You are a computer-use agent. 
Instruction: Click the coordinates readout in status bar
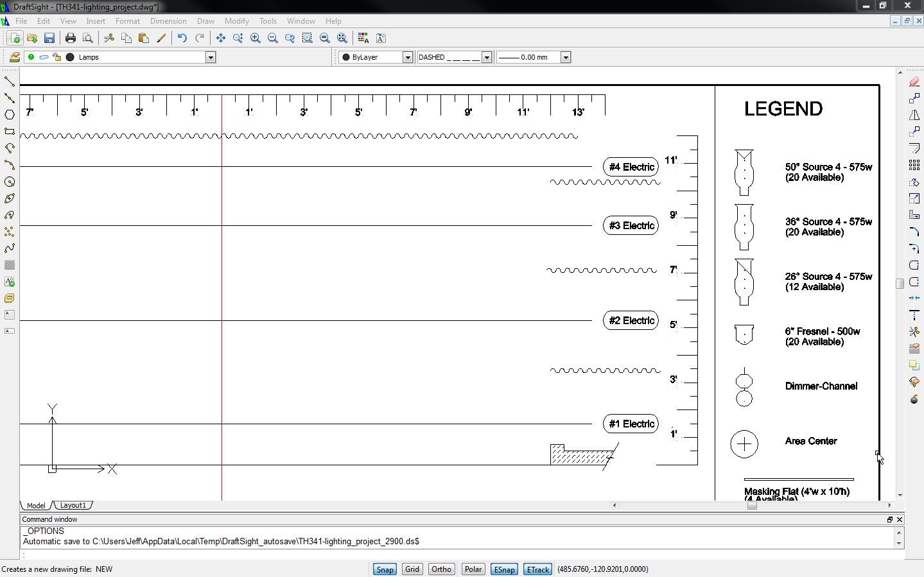point(602,569)
